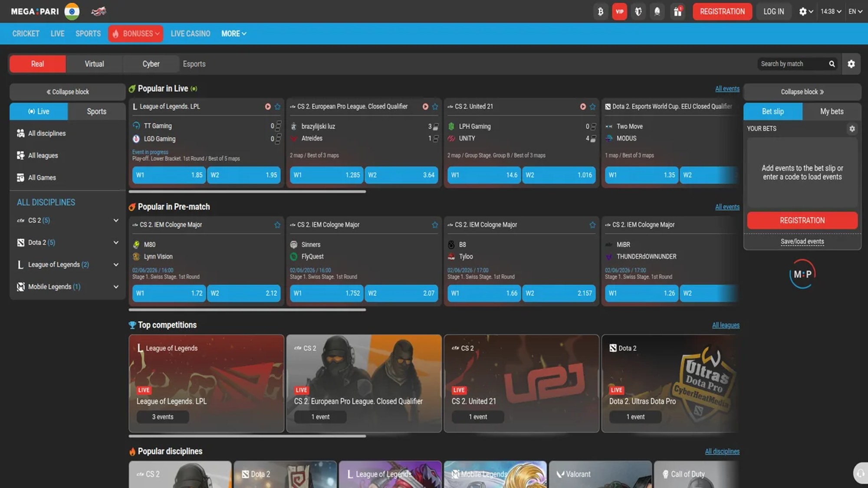Click Top competitions horizontal scrollbar
Image resolution: width=868 pixels, height=488 pixels.
pyautogui.click(x=247, y=436)
